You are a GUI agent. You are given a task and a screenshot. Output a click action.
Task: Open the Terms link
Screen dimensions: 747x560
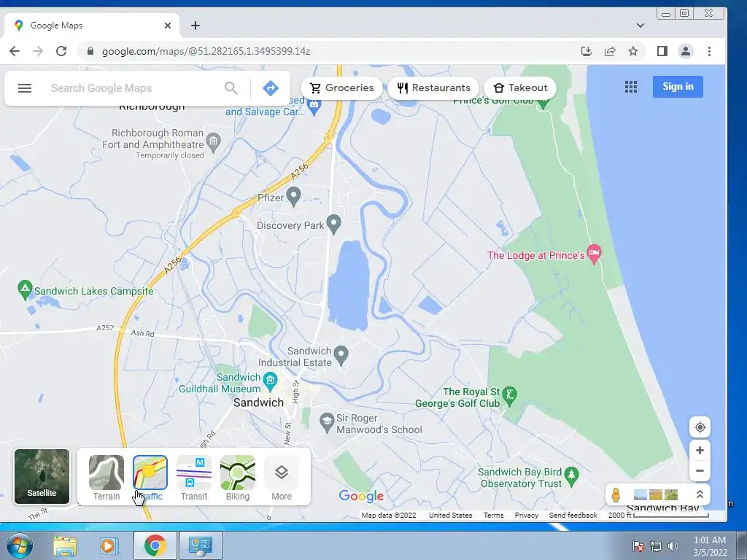[x=493, y=516]
